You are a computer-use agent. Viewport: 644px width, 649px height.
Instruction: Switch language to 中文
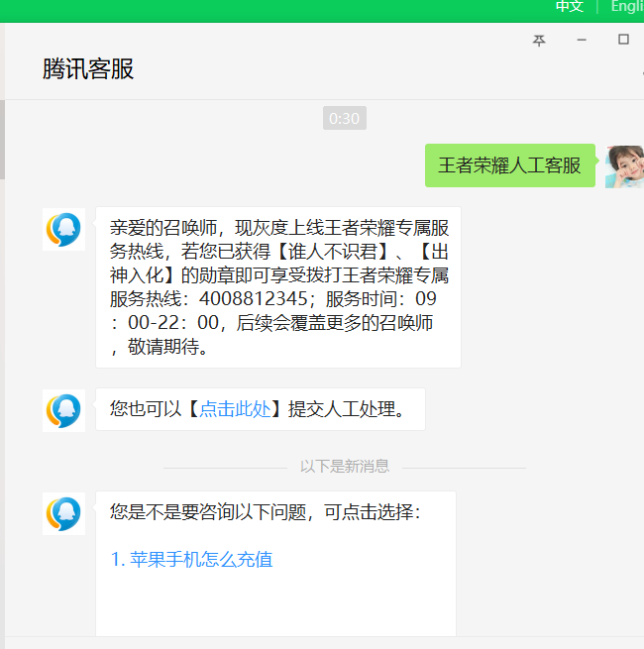569,7
